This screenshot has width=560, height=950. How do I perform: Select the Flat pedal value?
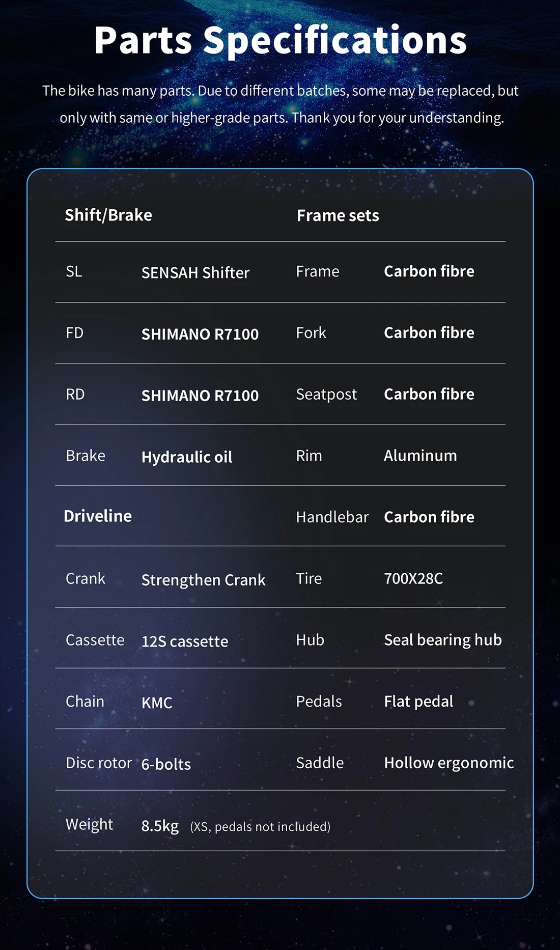point(418,702)
